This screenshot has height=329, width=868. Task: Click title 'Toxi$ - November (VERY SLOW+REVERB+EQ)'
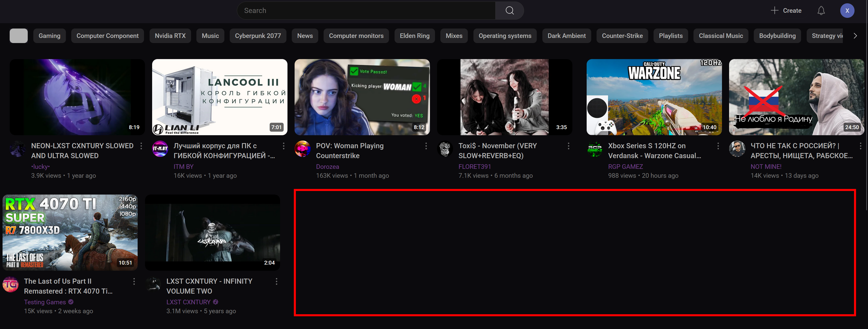pos(498,150)
